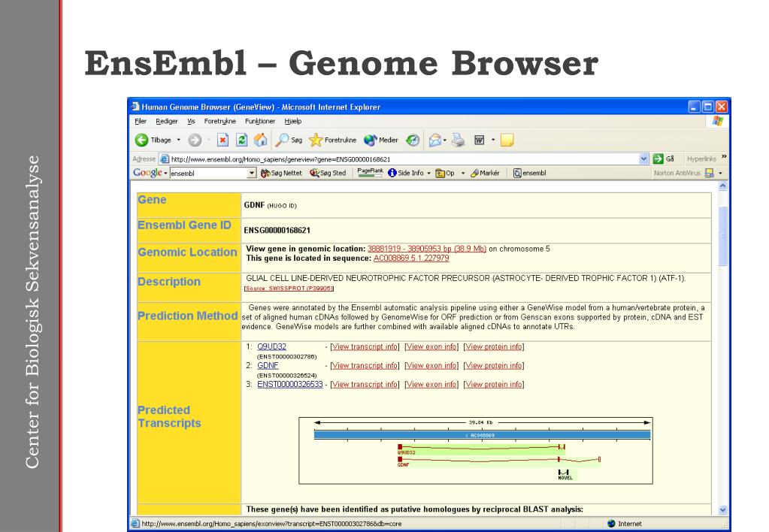
Task: Edit the page with the Word icon
Action: click(x=479, y=141)
